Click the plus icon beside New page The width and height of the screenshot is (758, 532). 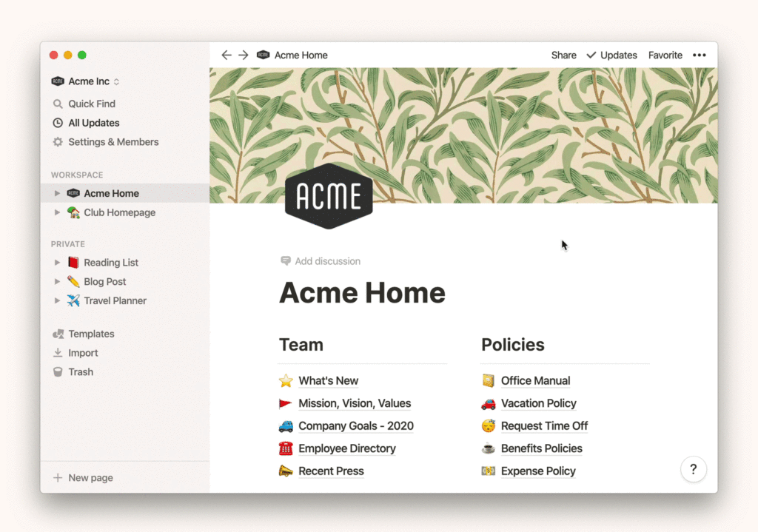pos(58,478)
